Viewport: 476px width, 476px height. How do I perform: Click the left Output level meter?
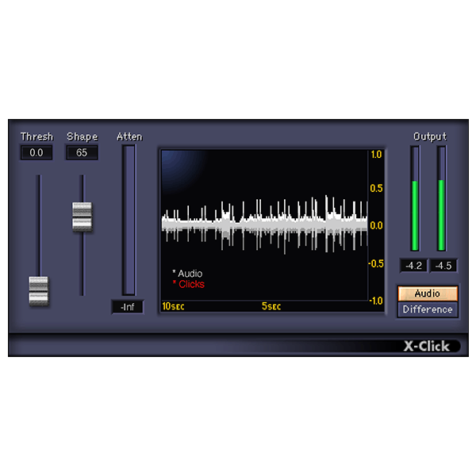(x=414, y=198)
